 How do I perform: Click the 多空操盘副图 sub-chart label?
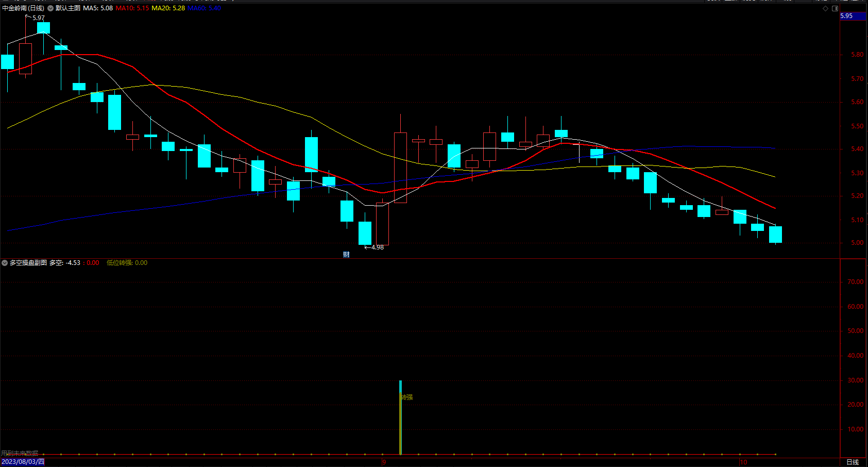(28, 263)
